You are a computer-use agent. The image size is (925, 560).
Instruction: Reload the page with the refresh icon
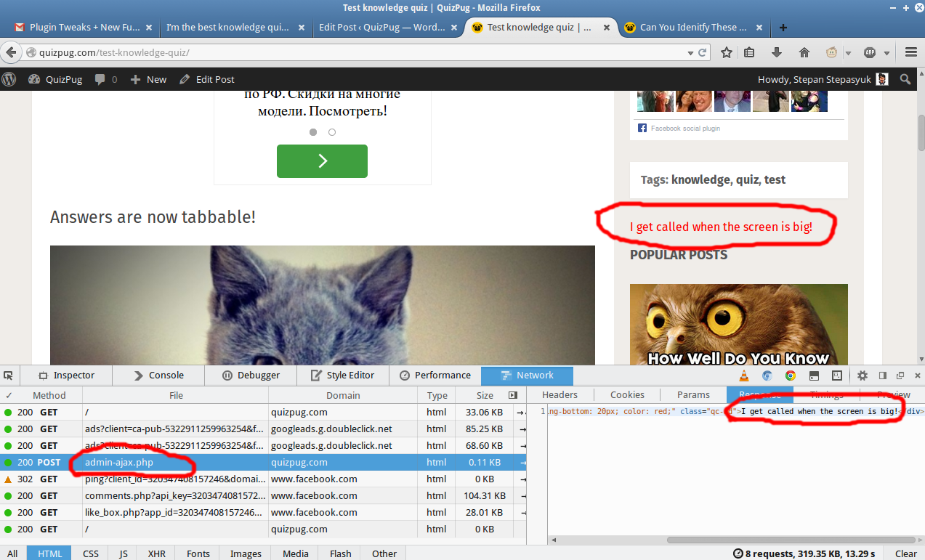703,53
